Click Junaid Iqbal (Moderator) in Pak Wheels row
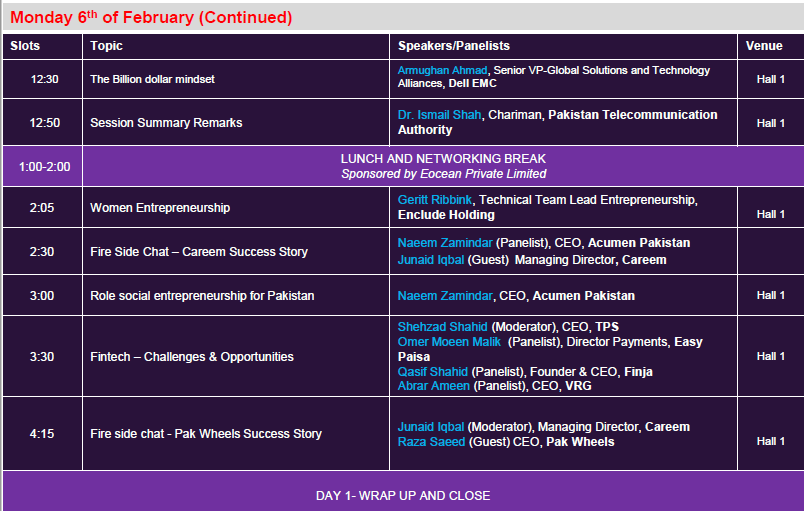Image resolution: width=804 pixels, height=511 pixels. [x=431, y=427]
